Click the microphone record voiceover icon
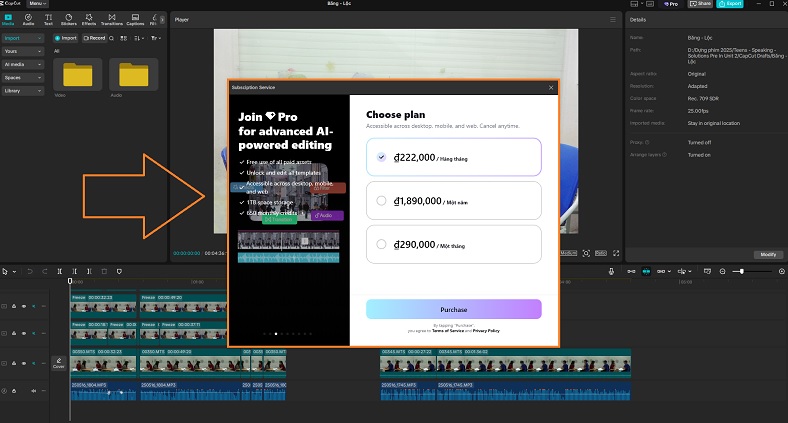The height and width of the screenshot is (423, 788). click(612, 271)
